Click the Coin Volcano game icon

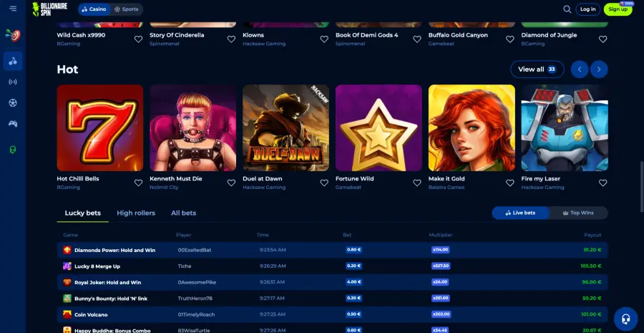coord(67,314)
